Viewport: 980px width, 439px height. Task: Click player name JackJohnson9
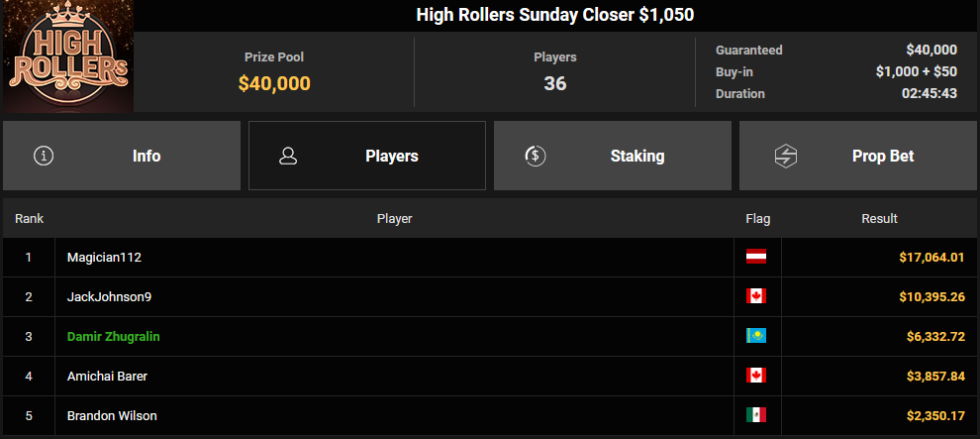click(x=109, y=297)
